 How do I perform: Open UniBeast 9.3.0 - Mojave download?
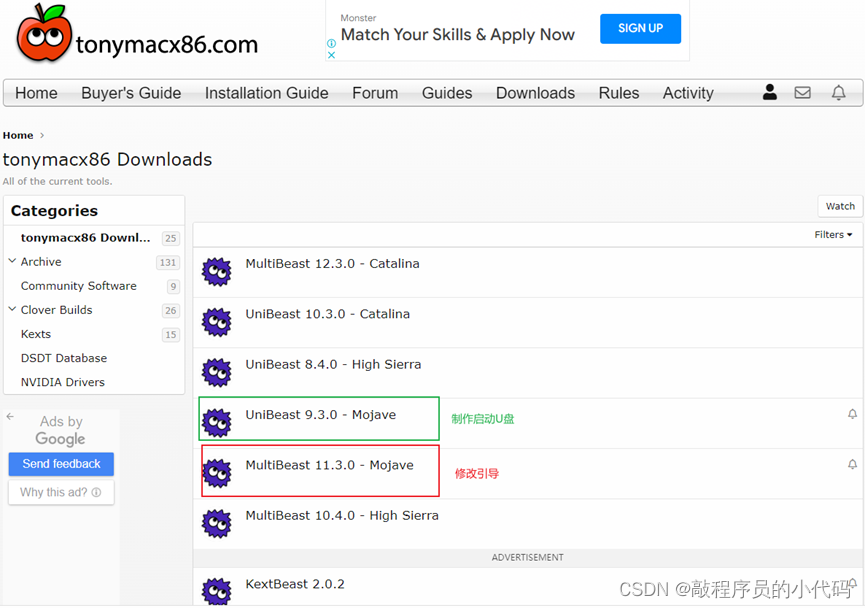coord(321,415)
